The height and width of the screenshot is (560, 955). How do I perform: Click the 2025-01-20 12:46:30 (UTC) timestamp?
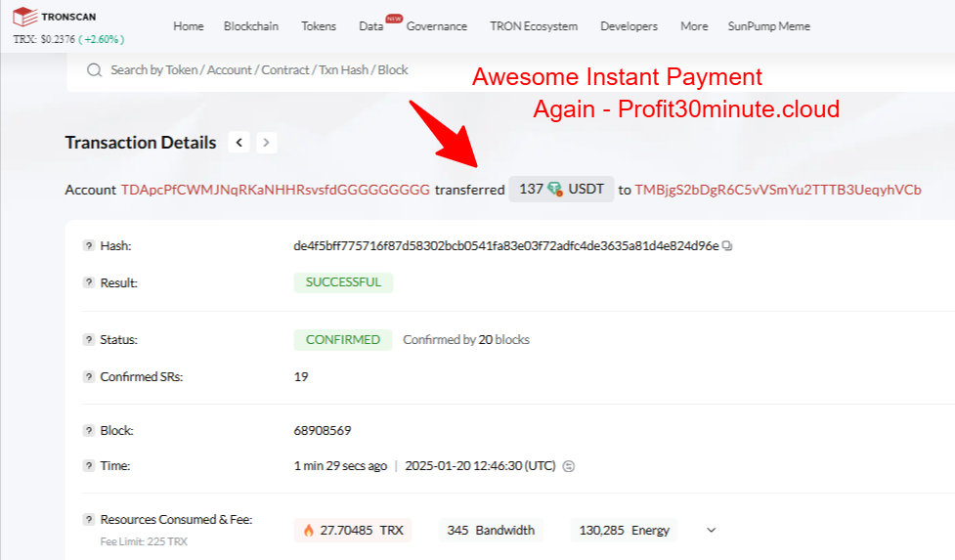(481, 465)
